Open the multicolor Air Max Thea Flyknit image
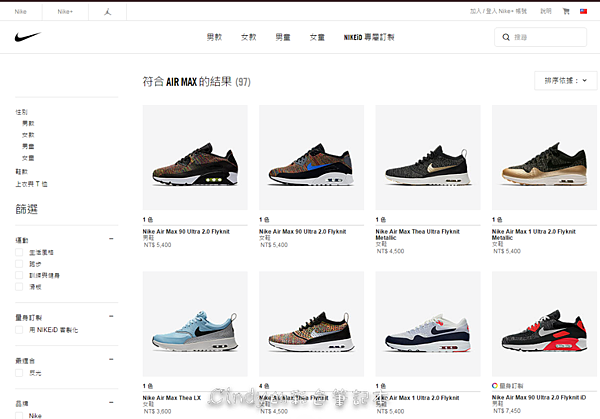600x419 pixels. 311,324
